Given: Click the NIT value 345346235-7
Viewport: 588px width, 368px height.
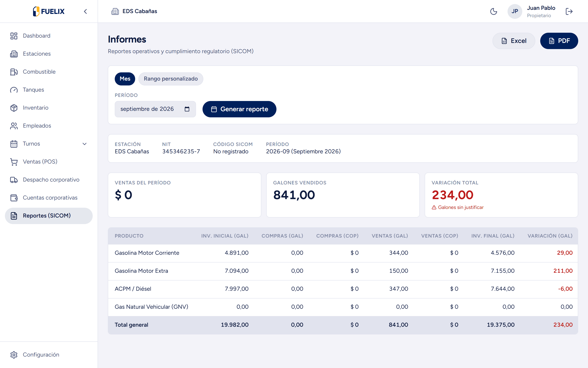Looking at the screenshot, I should [x=181, y=151].
